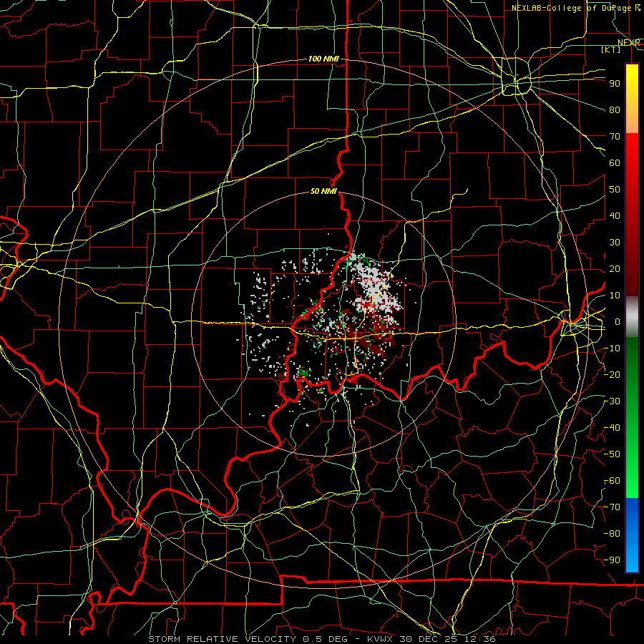
Task: Click the -50 label on the velocity scale
Action: 612,454
